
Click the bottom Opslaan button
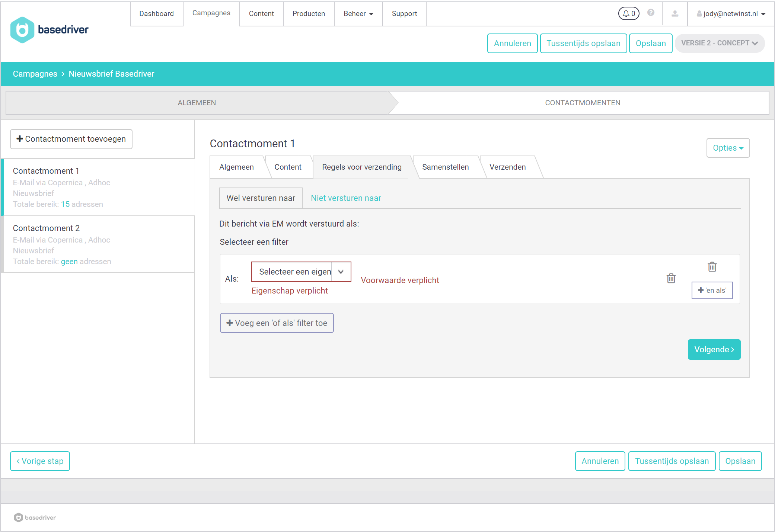click(740, 461)
